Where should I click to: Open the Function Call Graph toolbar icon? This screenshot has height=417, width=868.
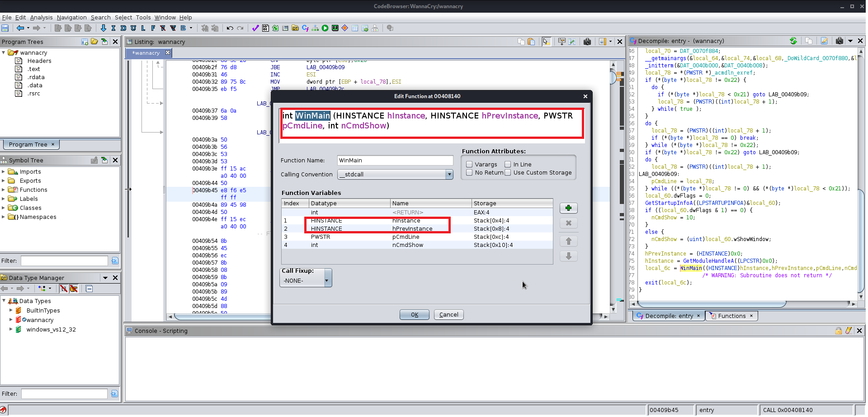(x=315, y=28)
